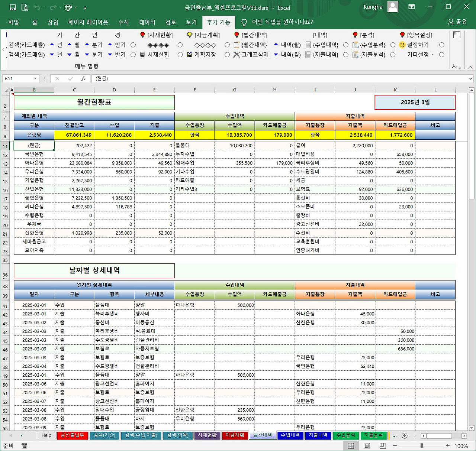The width and height of the screenshot is (476, 451).
Task: Click the {월간내역} document icon
Action: click(x=236, y=45)
